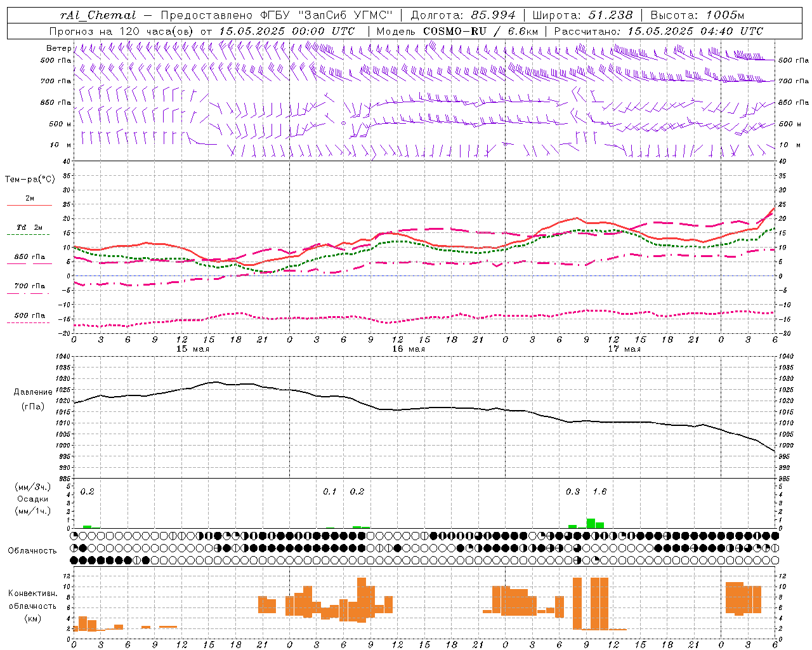
Task: Select the Тем-ра(°C) panel label
Action: 30,180
